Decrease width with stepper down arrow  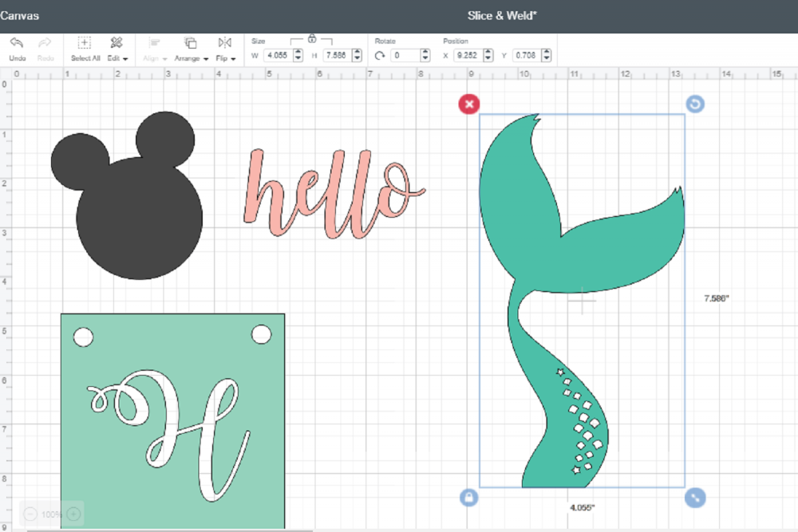[x=298, y=58]
